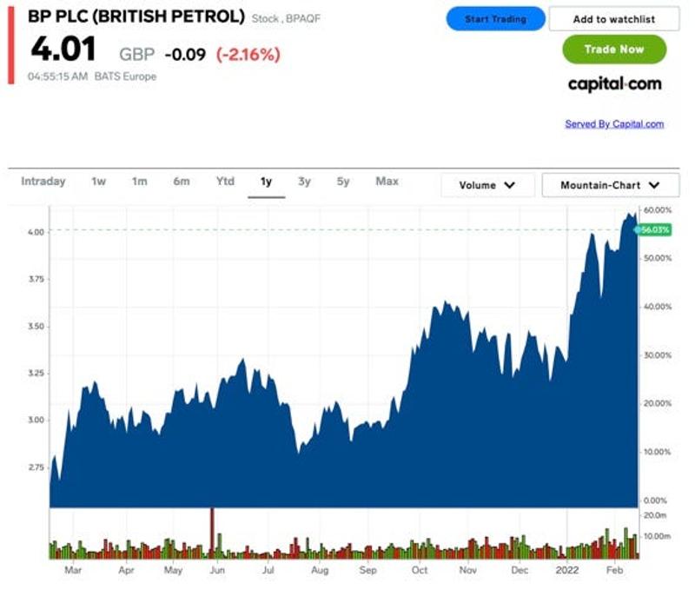Click the tall red volume spike near Jun

212,533
